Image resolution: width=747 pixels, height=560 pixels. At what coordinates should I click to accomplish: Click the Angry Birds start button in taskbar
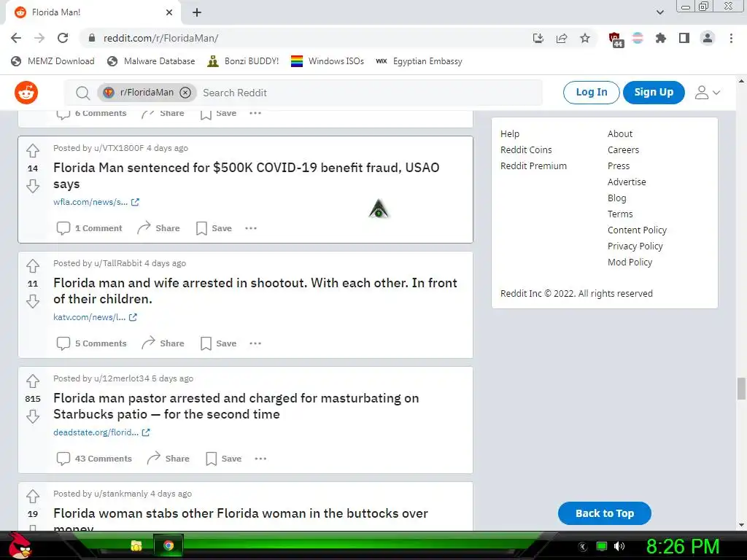click(x=20, y=545)
